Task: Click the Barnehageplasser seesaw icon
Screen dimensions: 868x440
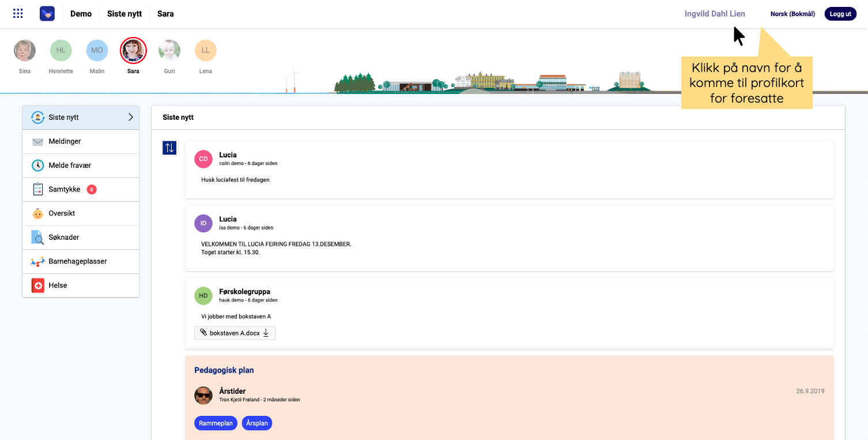Action: click(x=38, y=262)
